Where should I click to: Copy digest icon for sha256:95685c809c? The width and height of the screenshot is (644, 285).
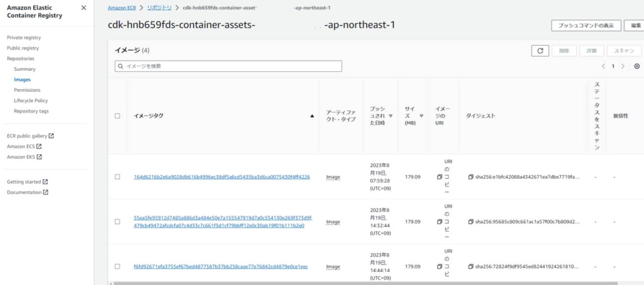(470, 222)
